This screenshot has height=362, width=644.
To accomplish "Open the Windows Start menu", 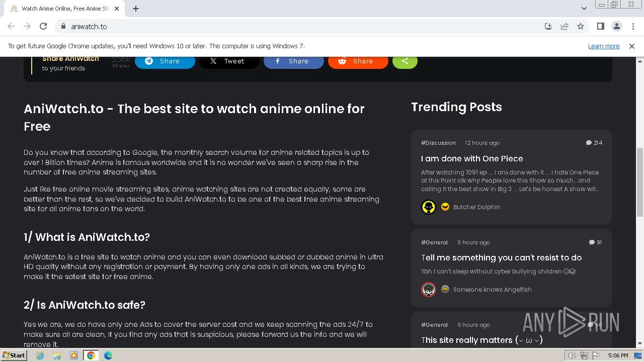I will [x=14, y=355].
